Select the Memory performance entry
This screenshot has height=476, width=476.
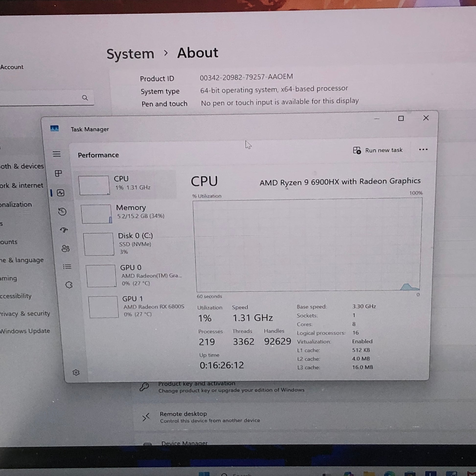click(129, 213)
